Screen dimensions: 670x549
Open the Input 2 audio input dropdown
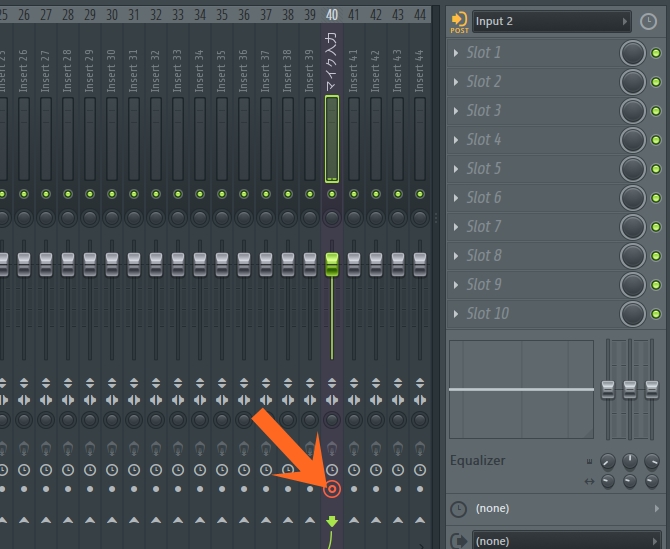551,22
